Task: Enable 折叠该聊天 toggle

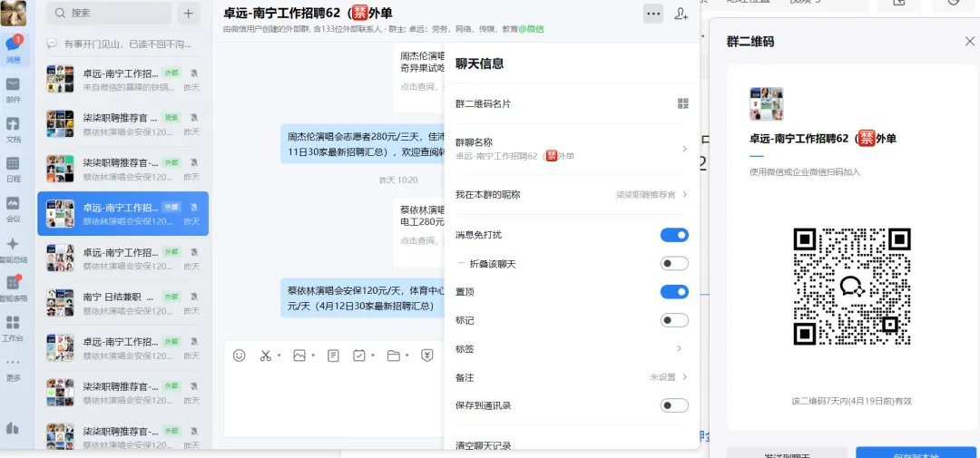Action: pyautogui.click(x=674, y=264)
